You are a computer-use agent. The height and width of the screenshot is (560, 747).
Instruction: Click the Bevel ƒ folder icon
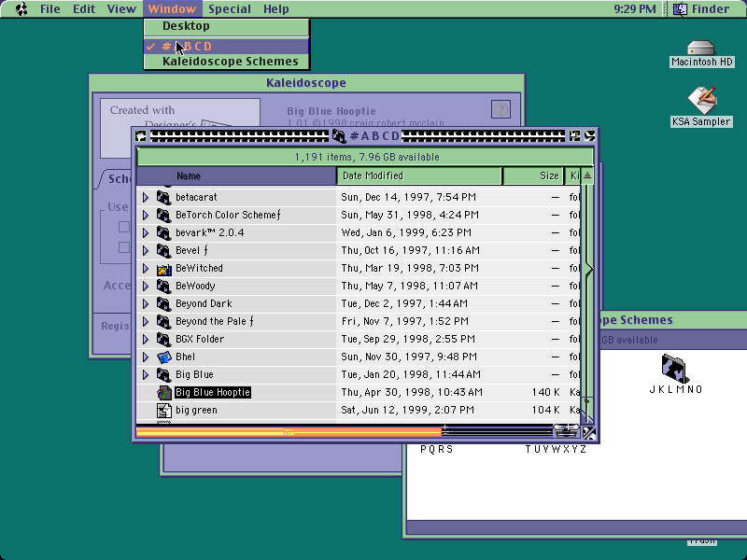(x=163, y=250)
